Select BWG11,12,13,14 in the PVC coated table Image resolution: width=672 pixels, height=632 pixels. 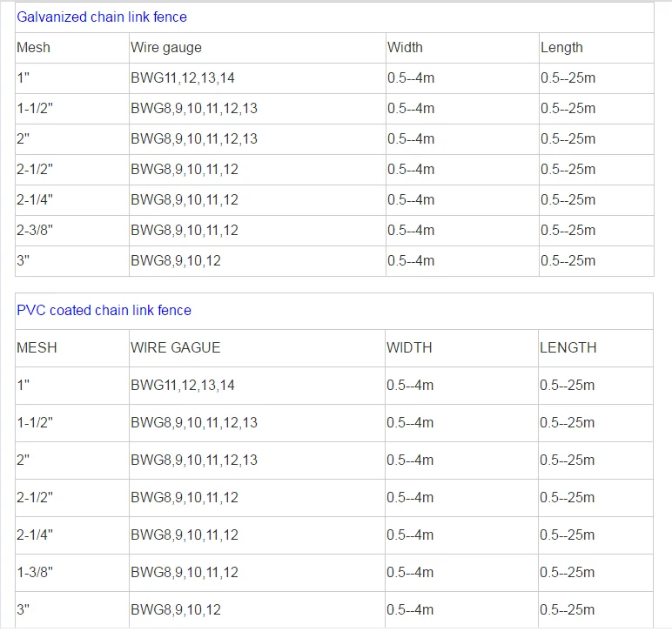(183, 385)
